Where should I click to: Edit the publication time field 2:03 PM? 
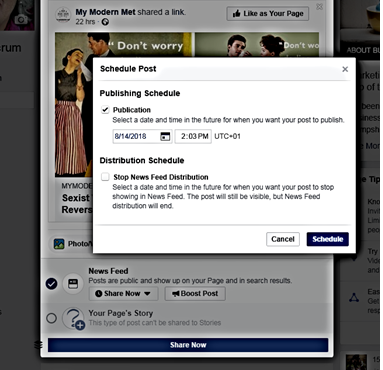point(193,136)
